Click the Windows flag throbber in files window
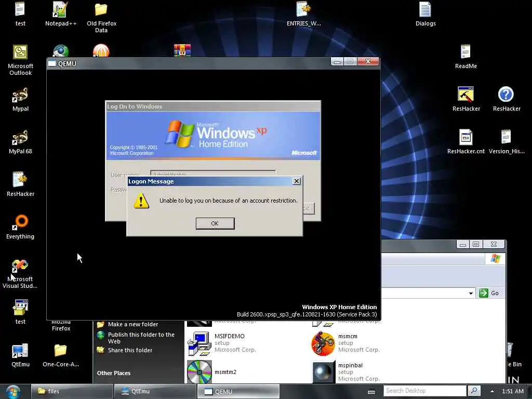This screenshot has width=532, height=399. coord(495,259)
